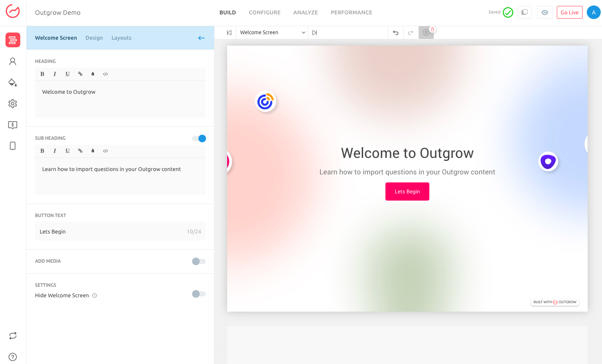This screenshot has height=364, width=602.
Task: Apply bold in Sub Heading toolbar
Action: point(42,151)
